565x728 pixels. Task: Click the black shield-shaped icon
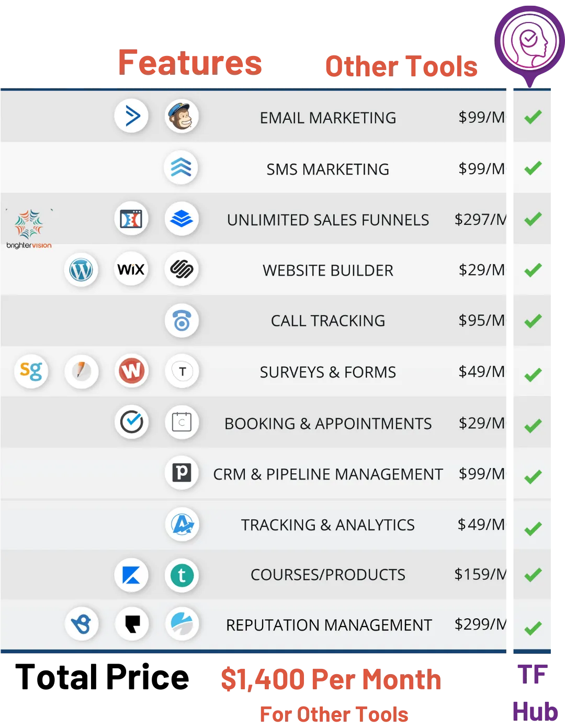point(131,623)
